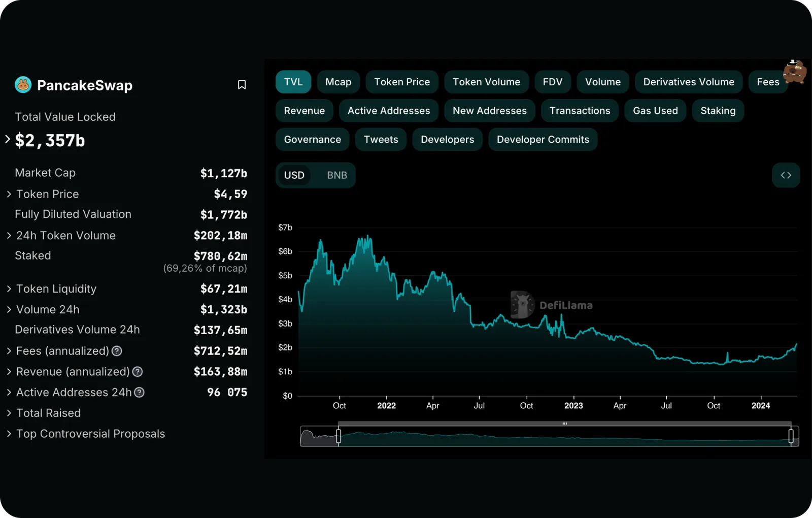Expand the Revenue (annualized) row
The width and height of the screenshot is (812, 518).
[x=9, y=372]
